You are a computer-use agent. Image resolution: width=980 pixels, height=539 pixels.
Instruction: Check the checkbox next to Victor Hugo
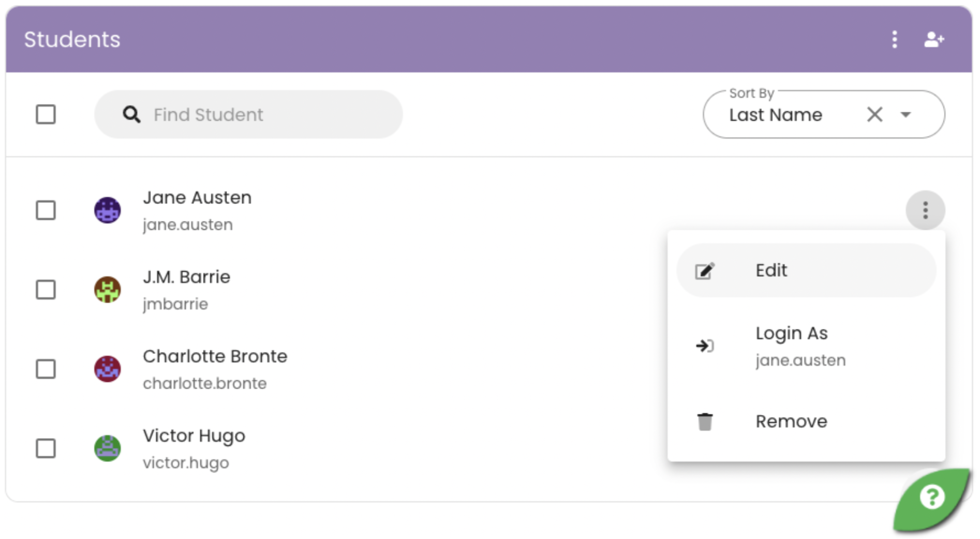tap(46, 448)
